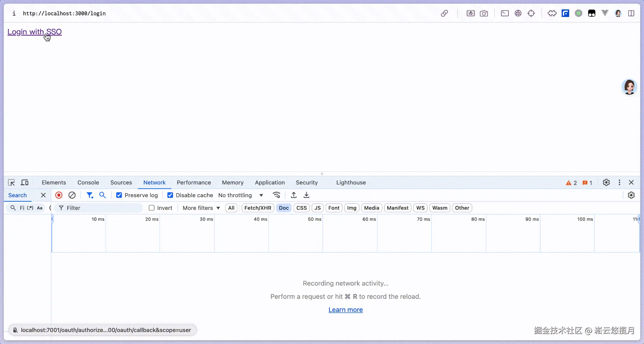Open DevTools three-dot customize menu
Screen dimensions: 644x344
[x=619, y=182]
